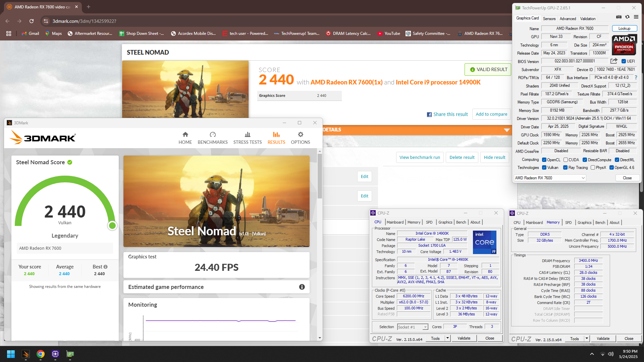
Task: Click browser back arrow
Action: (x=7, y=21)
